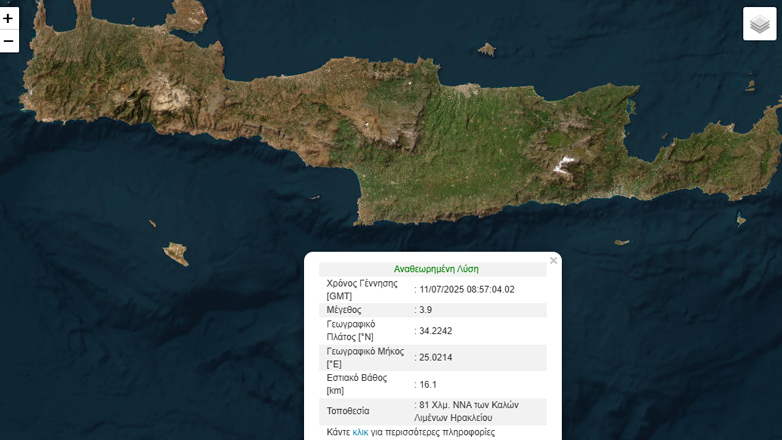This screenshot has height=440, width=782.
Task: Select the magnitude value 3.9
Action: pos(425,310)
